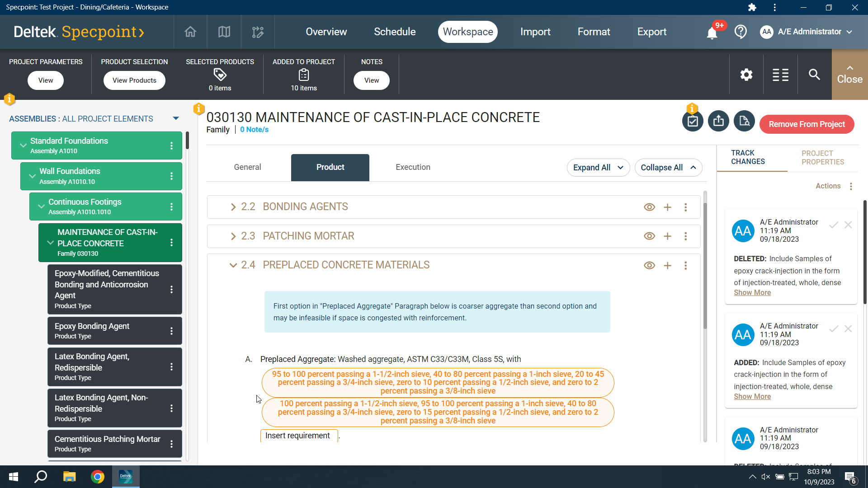
Task: Switch to the Execution tab
Action: (x=413, y=167)
